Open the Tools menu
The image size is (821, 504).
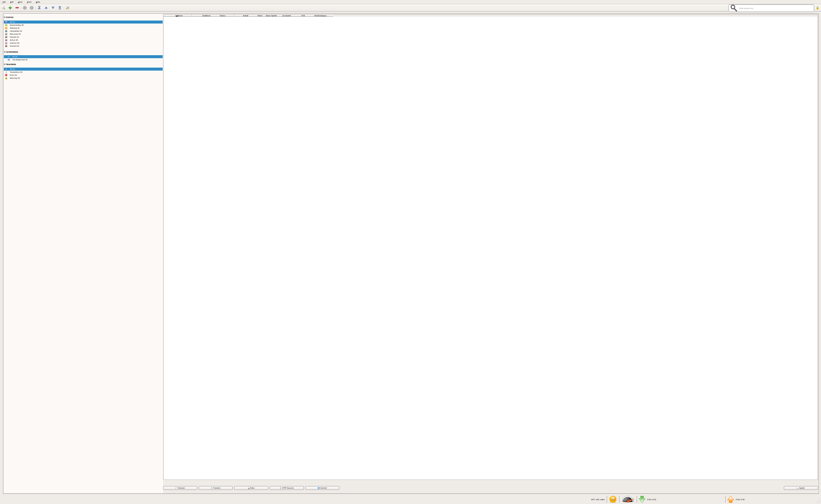pyautogui.click(x=29, y=2)
